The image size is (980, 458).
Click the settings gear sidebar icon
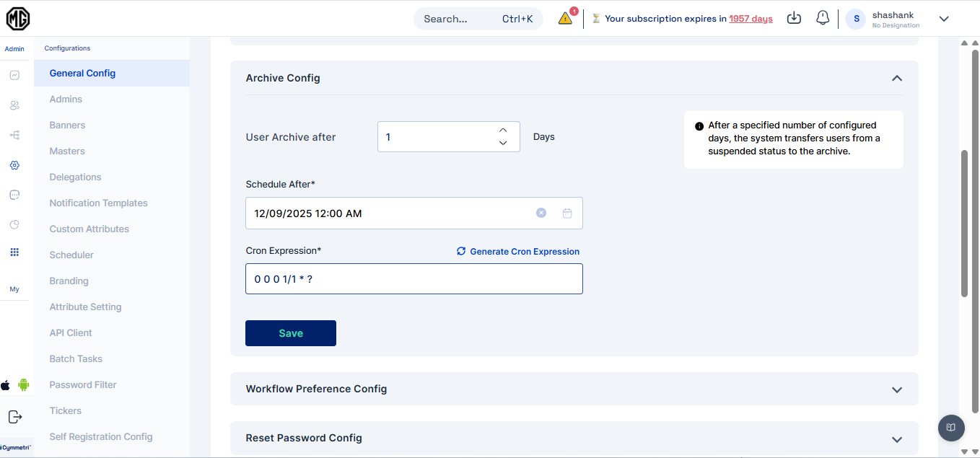click(x=14, y=165)
